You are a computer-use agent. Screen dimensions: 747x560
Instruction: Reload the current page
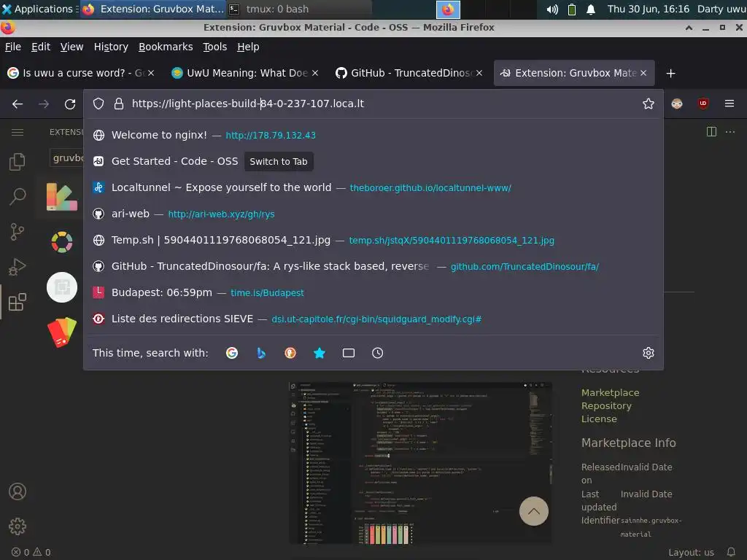70,104
